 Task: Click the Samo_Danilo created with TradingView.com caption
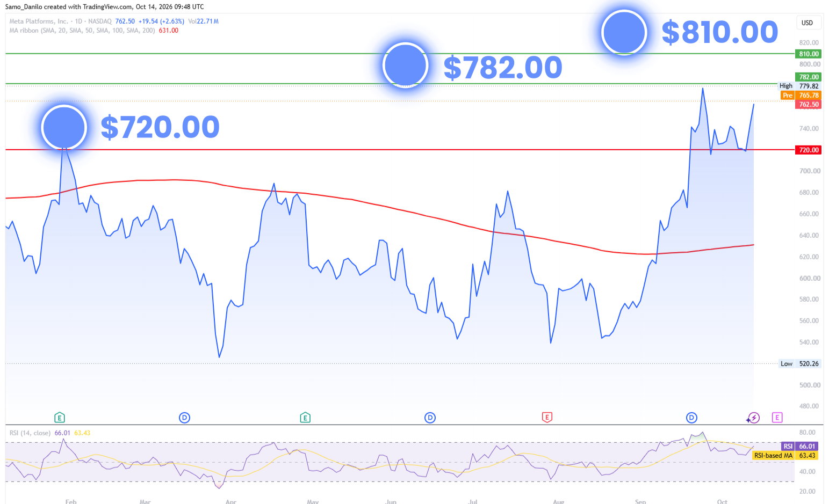[104, 7]
